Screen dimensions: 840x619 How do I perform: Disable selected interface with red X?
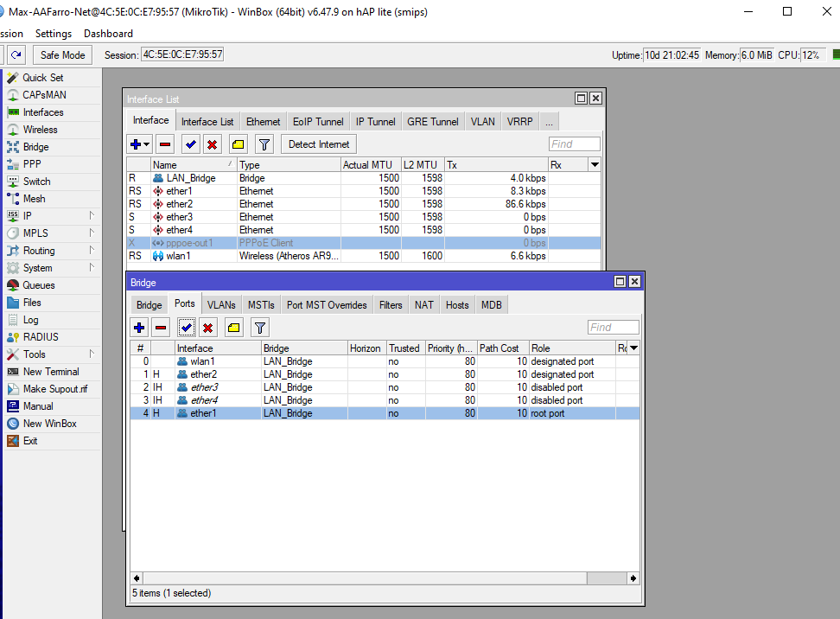pyautogui.click(x=212, y=144)
